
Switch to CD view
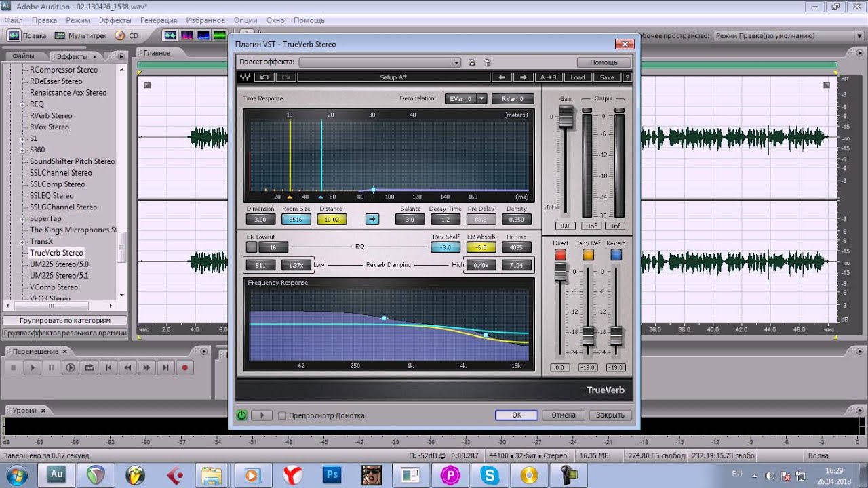point(127,35)
